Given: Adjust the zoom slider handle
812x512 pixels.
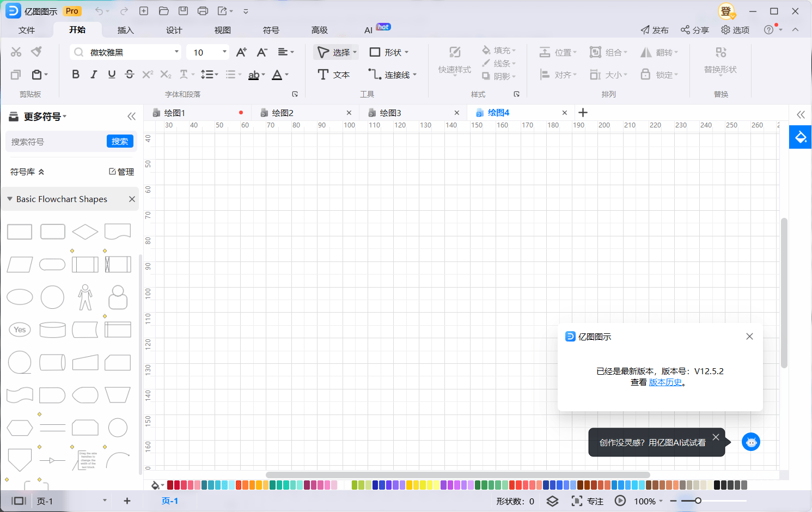Looking at the screenshot, I should pos(698,501).
